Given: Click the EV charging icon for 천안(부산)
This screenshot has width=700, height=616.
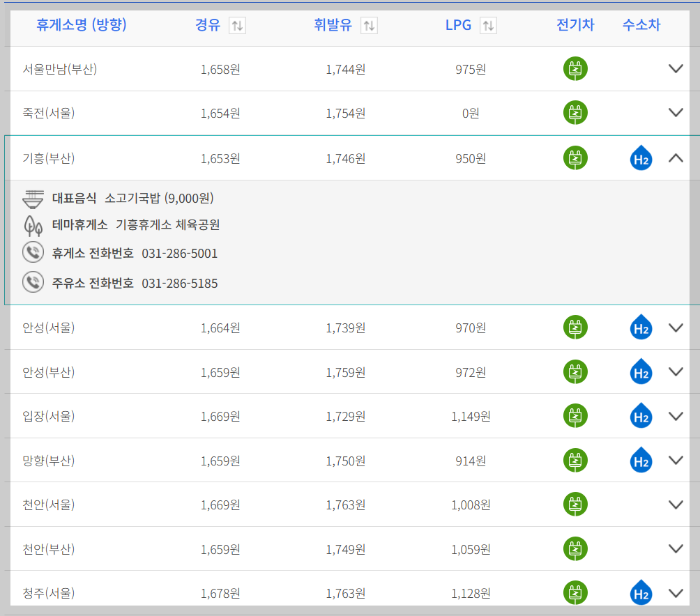Looking at the screenshot, I should click(x=575, y=549).
